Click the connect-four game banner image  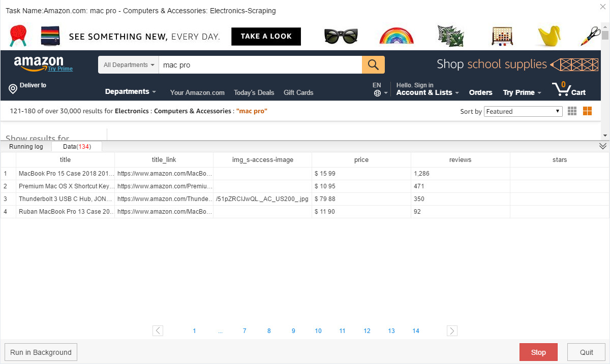(x=502, y=36)
